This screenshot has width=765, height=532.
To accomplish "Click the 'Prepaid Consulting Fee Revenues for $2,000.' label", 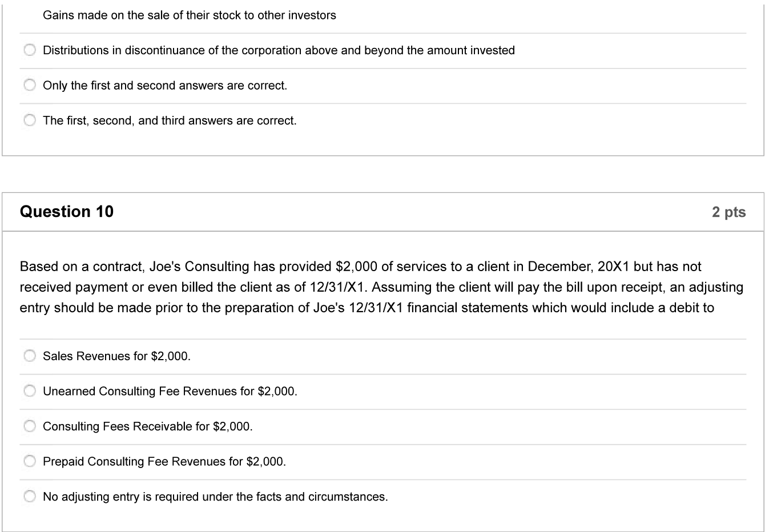I will tap(164, 461).
